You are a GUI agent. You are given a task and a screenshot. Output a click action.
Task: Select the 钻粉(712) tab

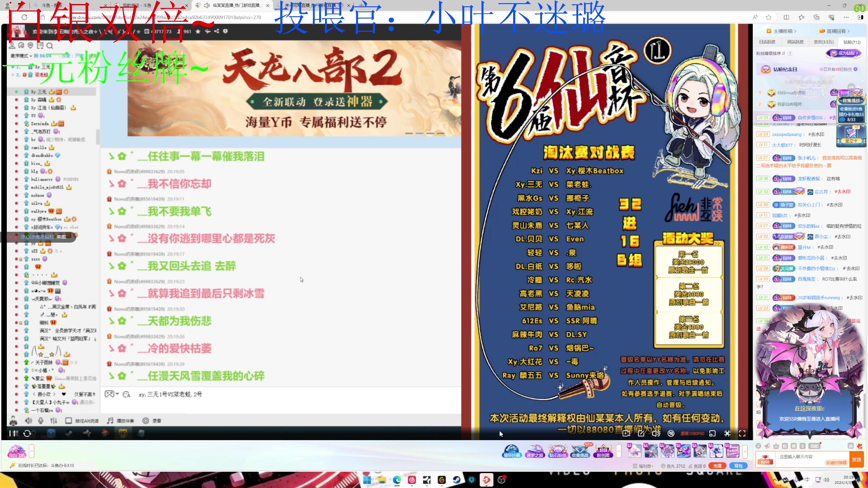[x=852, y=42]
